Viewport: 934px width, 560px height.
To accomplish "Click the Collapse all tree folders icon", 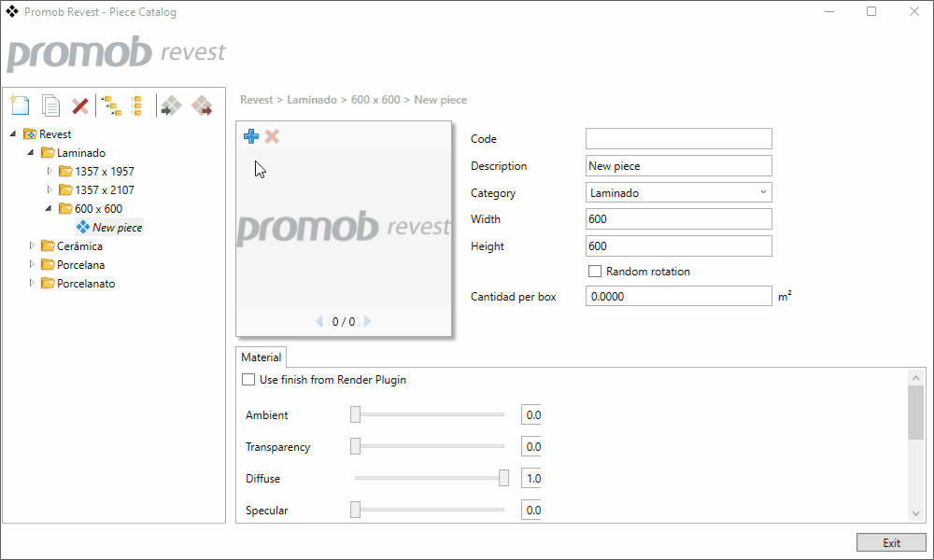I will [x=137, y=105].
